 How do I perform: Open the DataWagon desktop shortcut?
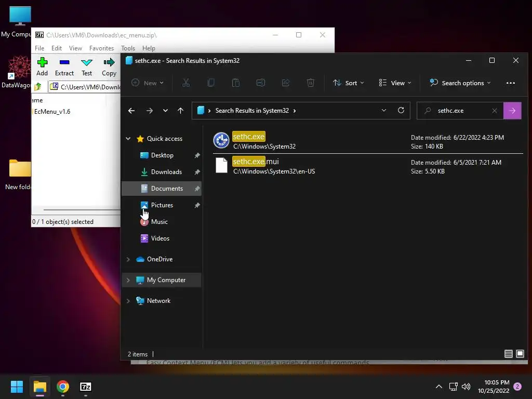point(17,72)
